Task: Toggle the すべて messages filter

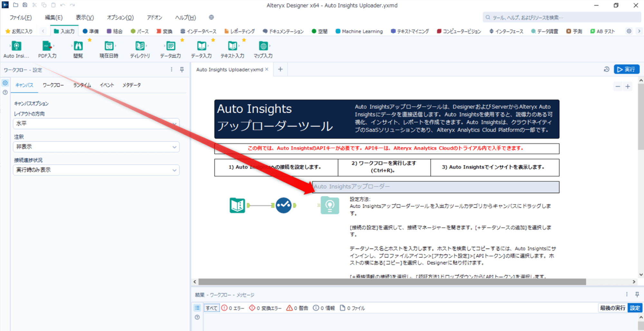Action: point(212,308)
